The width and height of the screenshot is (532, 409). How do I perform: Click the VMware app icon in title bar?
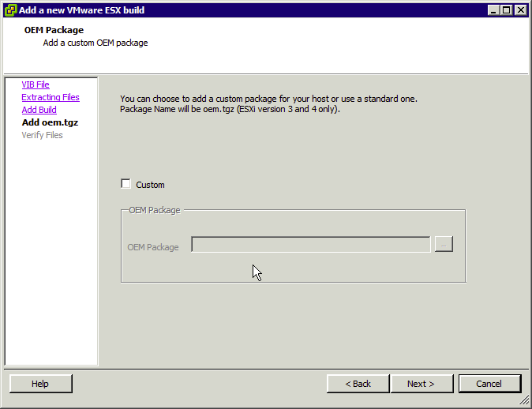(x=10, y=10)
